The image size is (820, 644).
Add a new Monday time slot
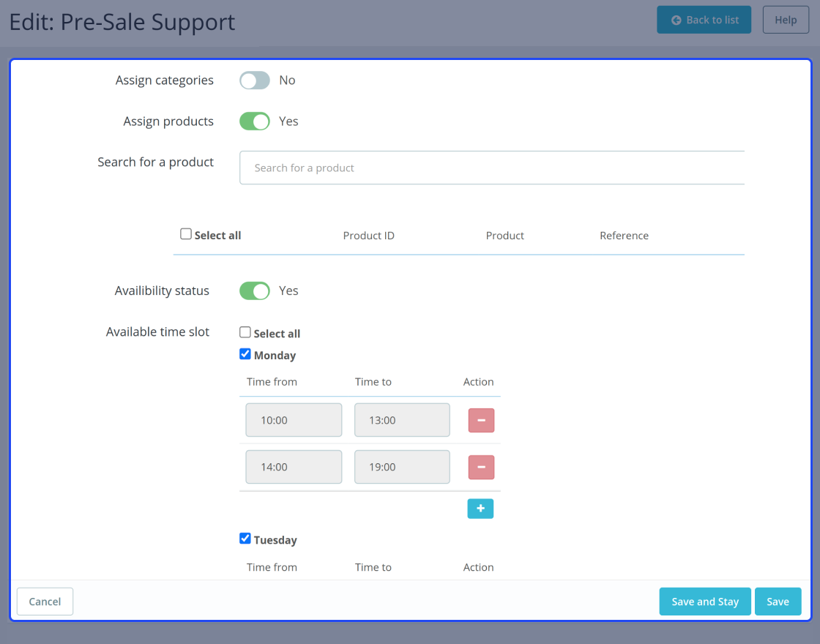(480, 509)
